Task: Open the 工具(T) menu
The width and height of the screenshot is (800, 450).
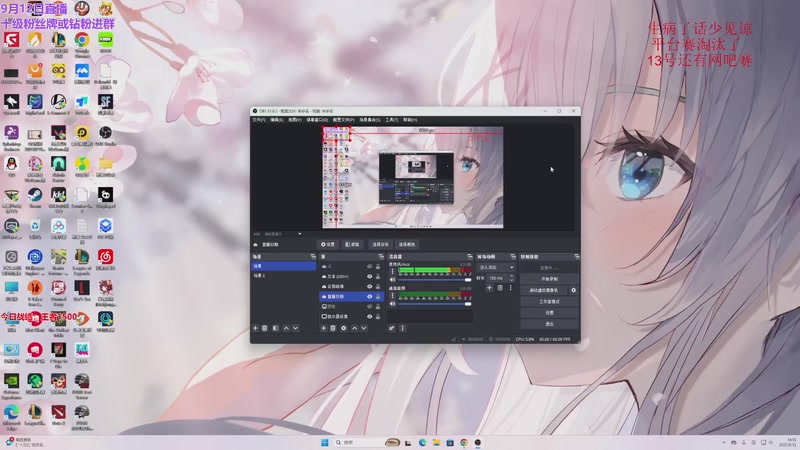Action: point(392,120)
